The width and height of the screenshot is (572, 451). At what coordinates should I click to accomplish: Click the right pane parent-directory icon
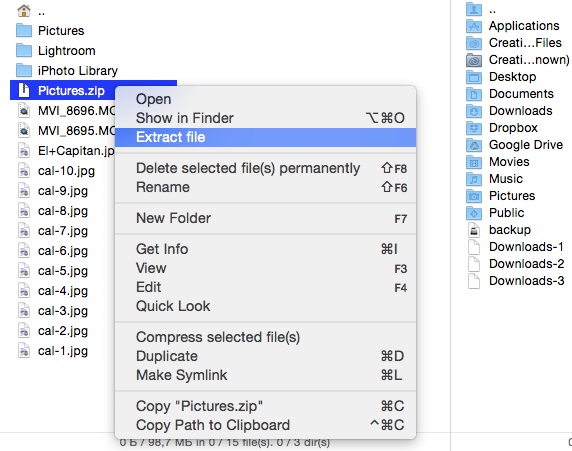[x=474, y=9]
